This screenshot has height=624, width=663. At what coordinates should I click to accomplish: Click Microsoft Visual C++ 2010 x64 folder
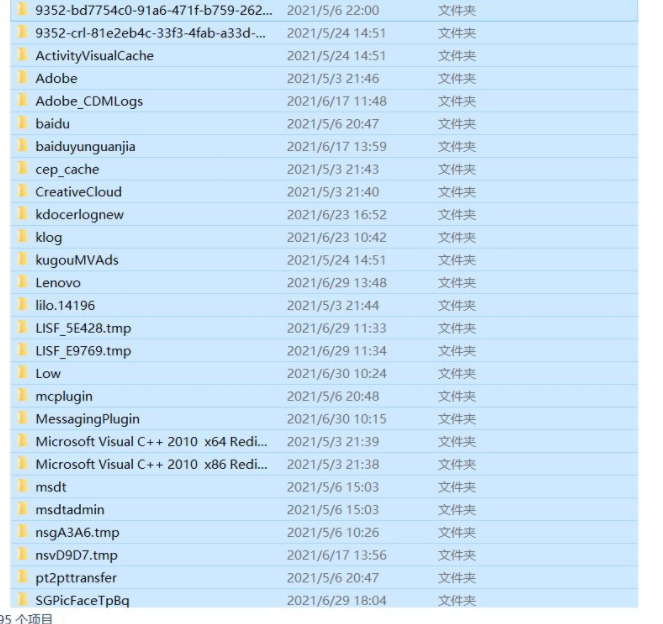[x=151, y=442]
